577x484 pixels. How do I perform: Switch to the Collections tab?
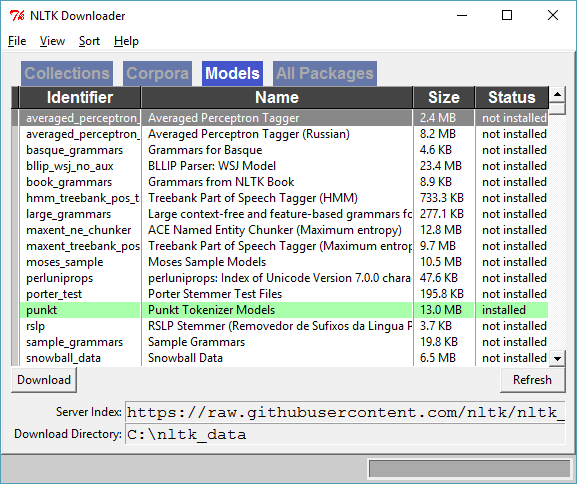point(67,73)
